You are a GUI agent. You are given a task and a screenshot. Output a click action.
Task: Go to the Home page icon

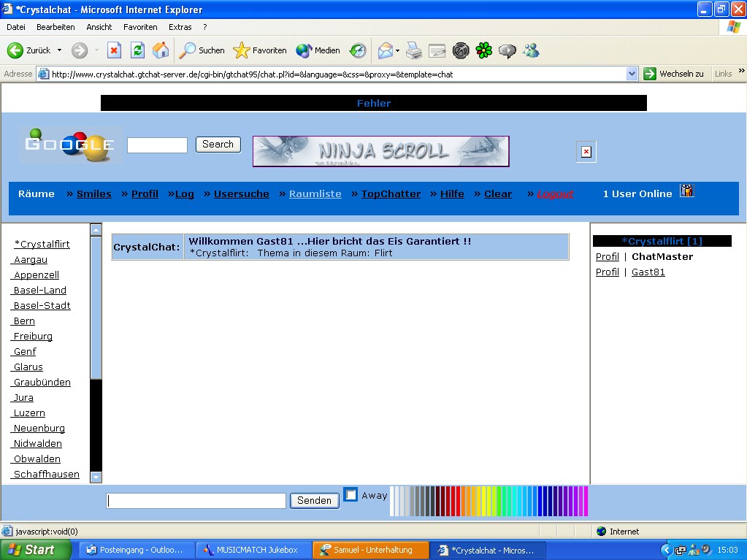[161, 50]
